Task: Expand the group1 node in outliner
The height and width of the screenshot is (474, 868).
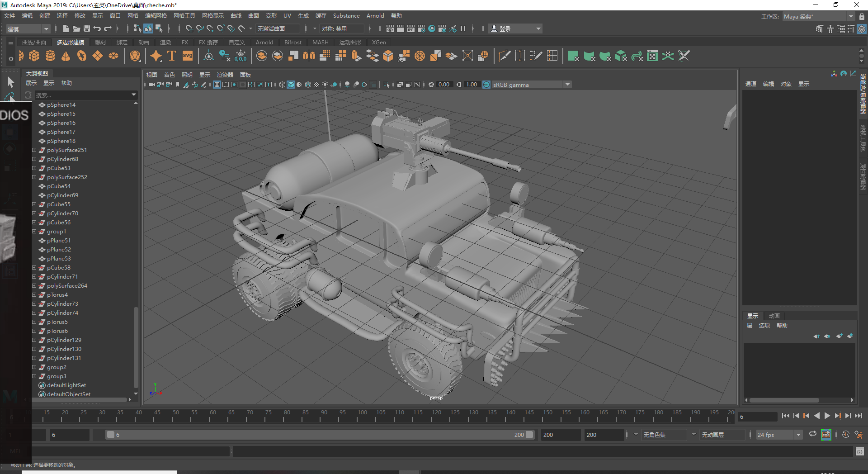Action: [x=34, y=231]
